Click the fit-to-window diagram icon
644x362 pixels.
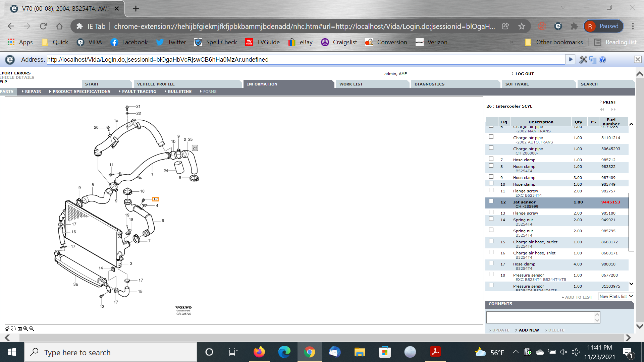[20, 329]
